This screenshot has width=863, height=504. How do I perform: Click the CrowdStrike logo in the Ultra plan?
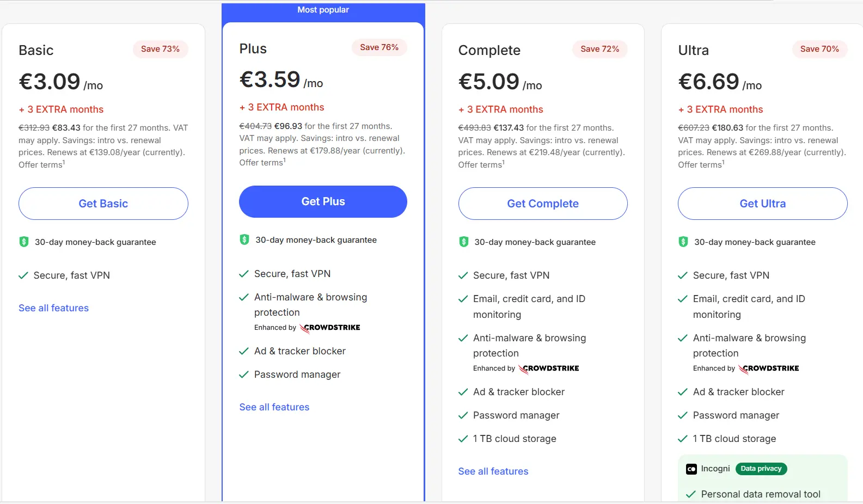pyautogui.click(x=768, y=368)
